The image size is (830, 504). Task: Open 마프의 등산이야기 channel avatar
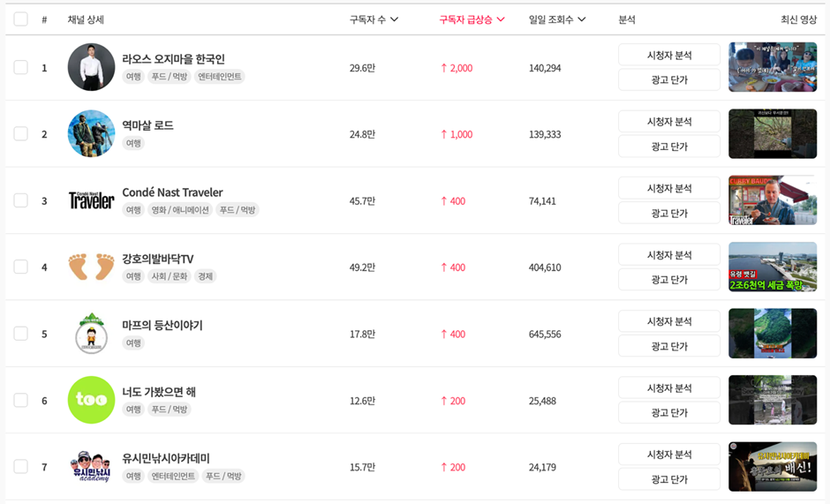click(91, 333)
